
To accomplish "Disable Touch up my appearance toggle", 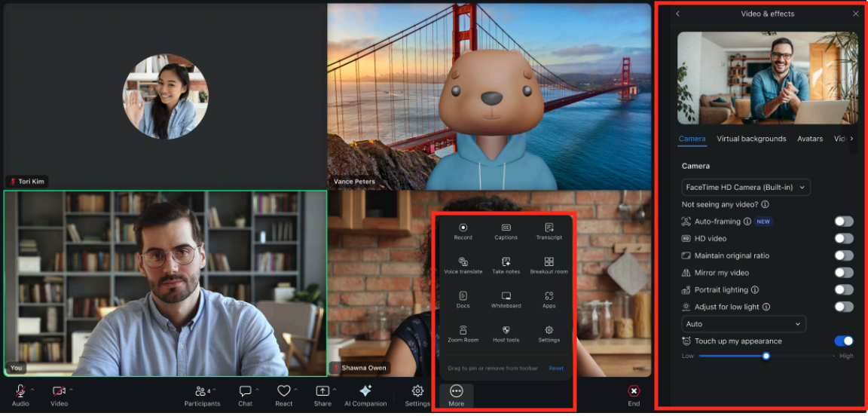I will pyautogui.click(x=844, y=341).
